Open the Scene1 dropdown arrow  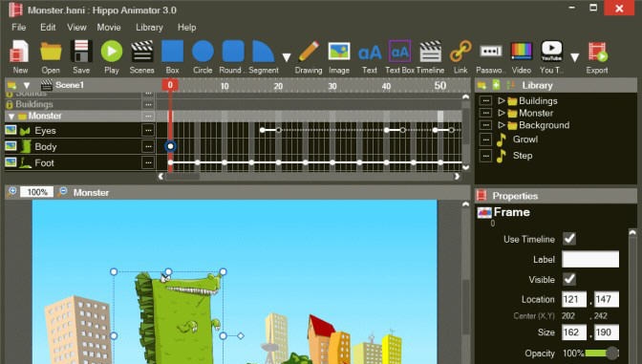pos(27,86)
